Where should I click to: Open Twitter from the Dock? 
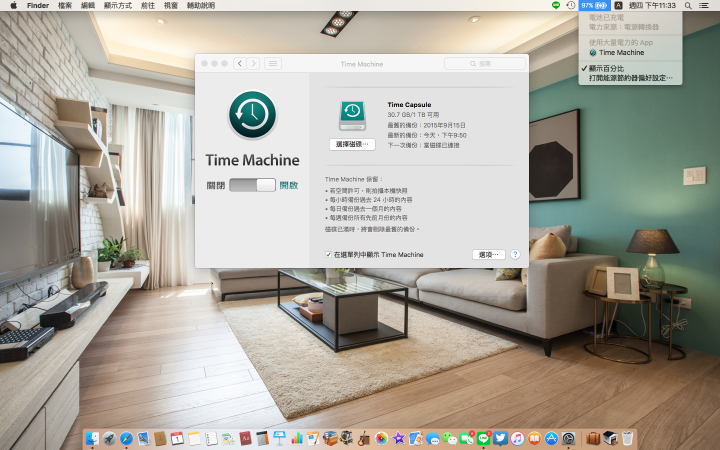[501, 439]
